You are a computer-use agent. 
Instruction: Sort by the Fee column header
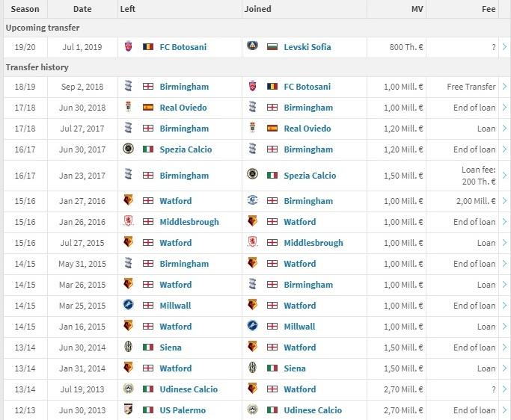coord(489,9)
